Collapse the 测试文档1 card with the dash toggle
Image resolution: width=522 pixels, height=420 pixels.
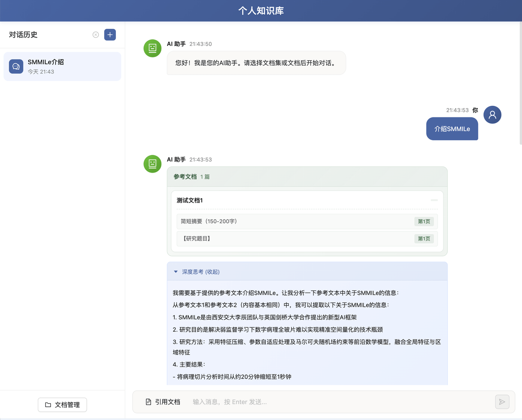click(434, 200)
